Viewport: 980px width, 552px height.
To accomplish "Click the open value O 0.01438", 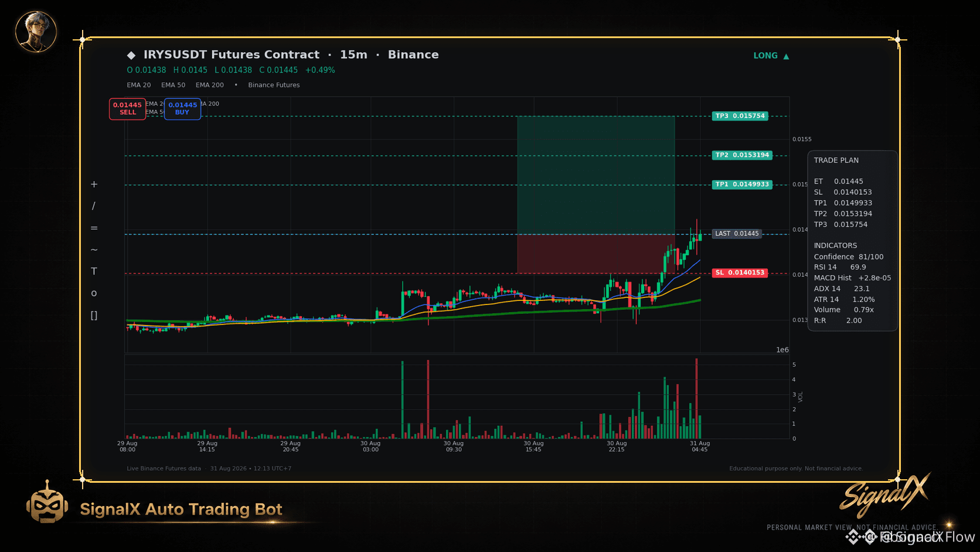I will pyautogui.click(x=147, y=70).
